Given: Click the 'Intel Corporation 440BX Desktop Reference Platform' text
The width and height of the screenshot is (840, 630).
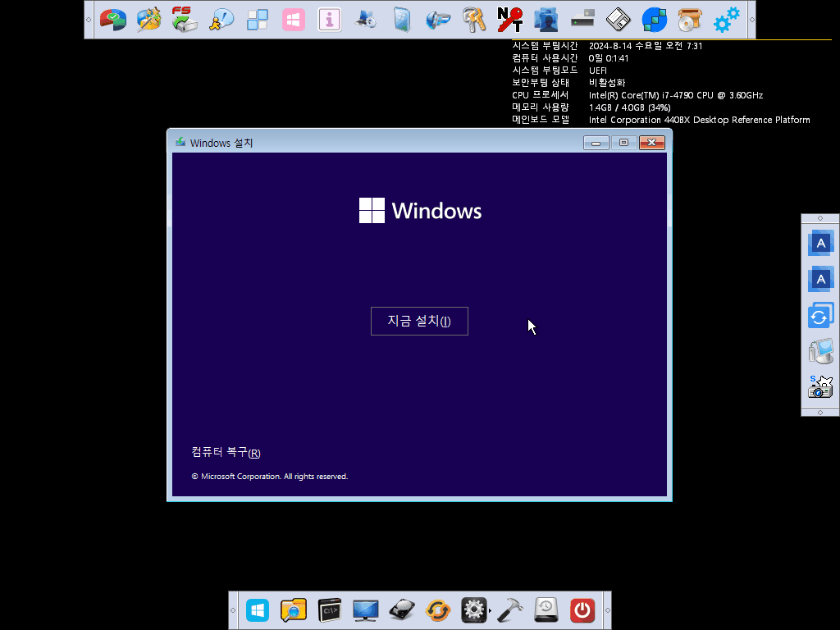Looking at the screenshot, I should click(x=699, y=120).
